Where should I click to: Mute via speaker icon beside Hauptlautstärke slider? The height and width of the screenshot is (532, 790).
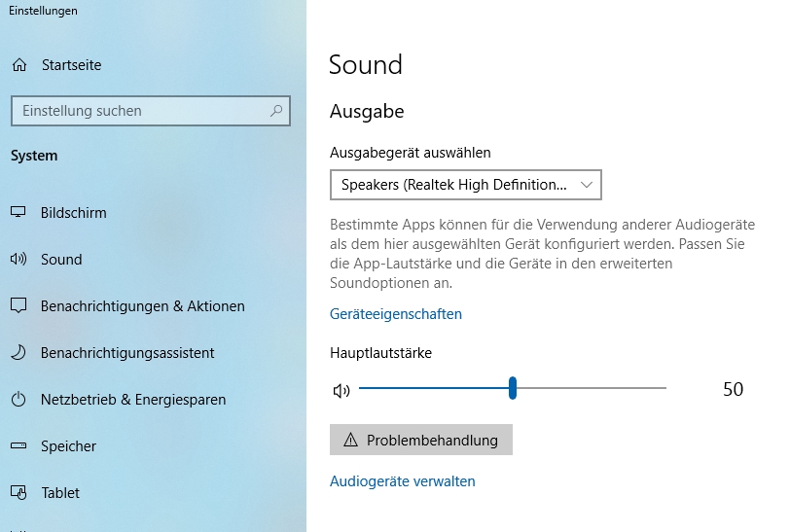click(341, 390)
